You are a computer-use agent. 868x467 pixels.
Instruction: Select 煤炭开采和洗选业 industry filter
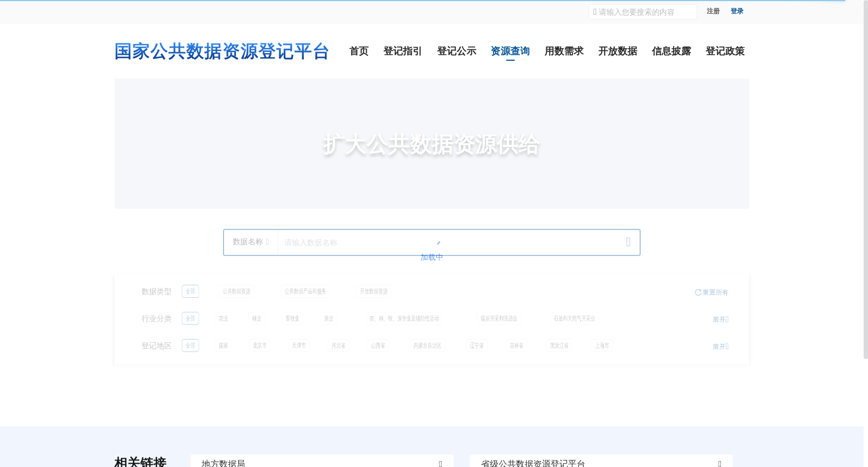[499, 318]
